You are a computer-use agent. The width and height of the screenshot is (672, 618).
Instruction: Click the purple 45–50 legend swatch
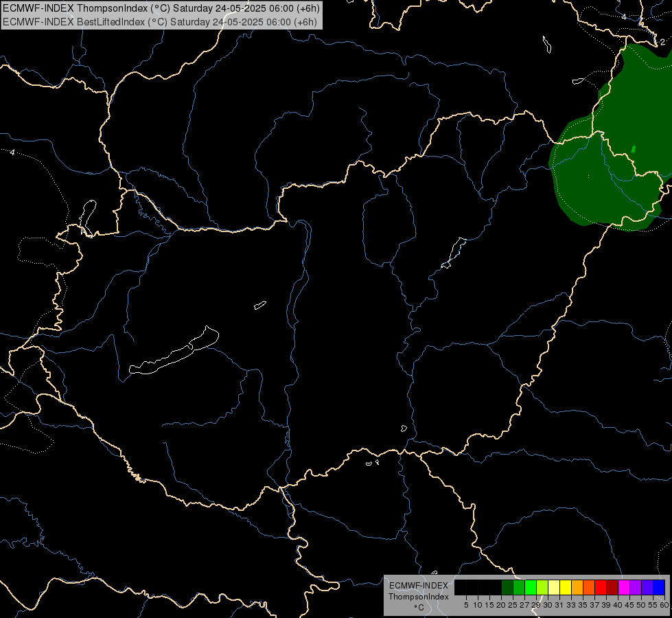(x=636, y=587)
